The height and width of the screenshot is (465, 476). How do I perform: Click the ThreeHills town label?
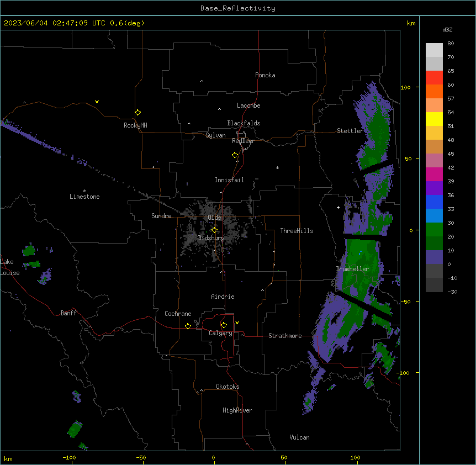tap(297, 231)
